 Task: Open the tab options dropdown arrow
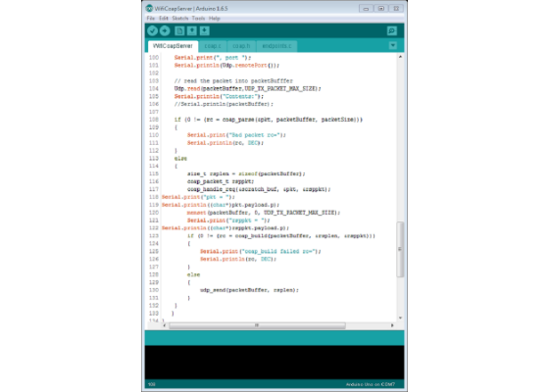(393, 45)
